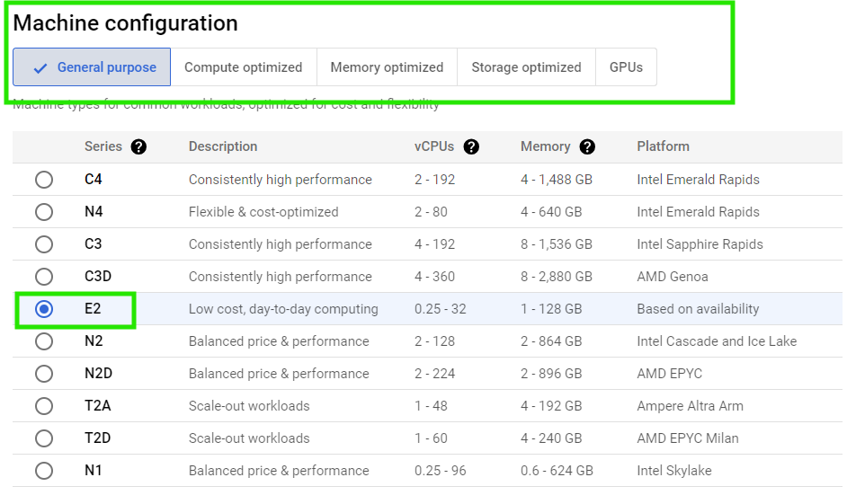Screen dimensions: 847x504
Task: Click the '4 - 1,488 GB' memory value
Action: [557, 179]
